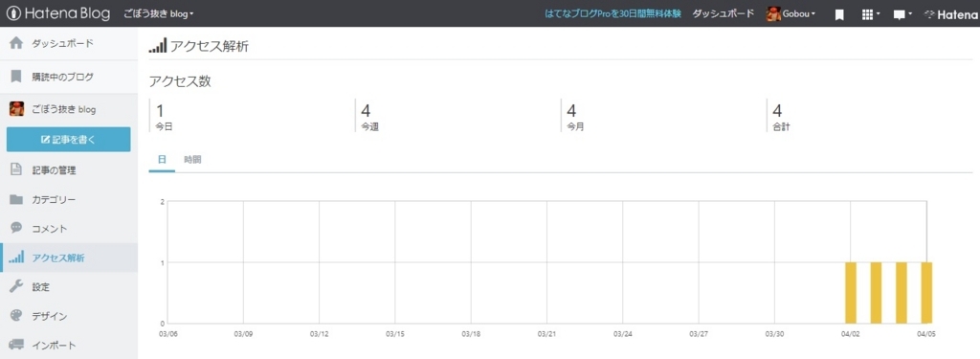Click the Gobou avatar in top bar

point(773,13)
